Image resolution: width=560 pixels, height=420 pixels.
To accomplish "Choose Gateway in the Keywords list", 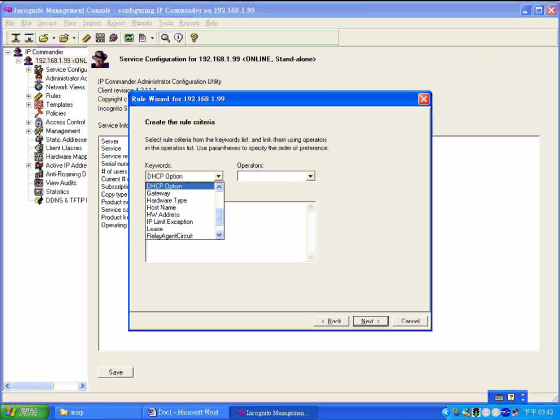I will pos(158,193).
